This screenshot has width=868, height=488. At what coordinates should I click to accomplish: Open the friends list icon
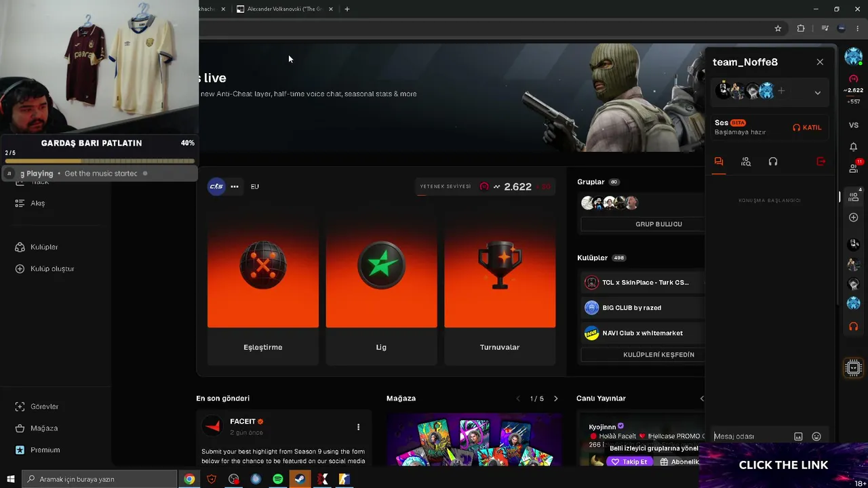coord(854,168)
